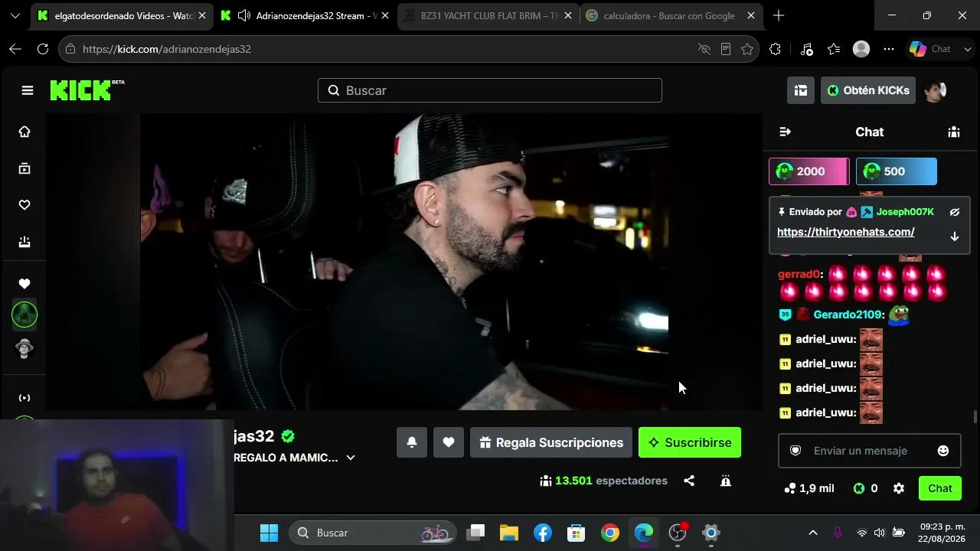This screenshot has width=980, height=551.
Task: Open the chat emoji picker
Action: tap(943, 451)
